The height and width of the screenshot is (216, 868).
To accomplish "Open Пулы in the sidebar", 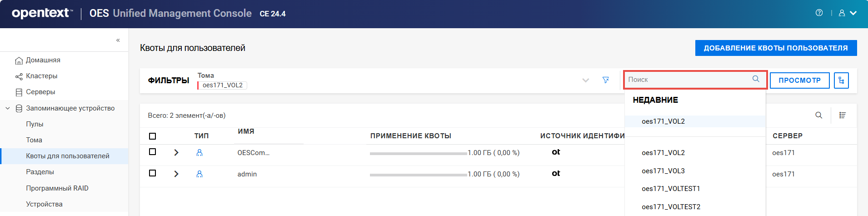I will (35, 124).
